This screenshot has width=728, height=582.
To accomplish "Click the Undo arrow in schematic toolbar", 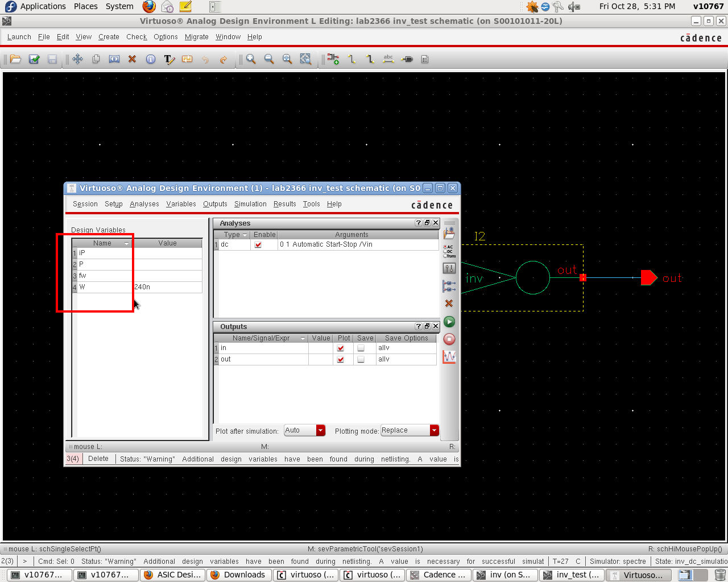I will click(205, 59).
